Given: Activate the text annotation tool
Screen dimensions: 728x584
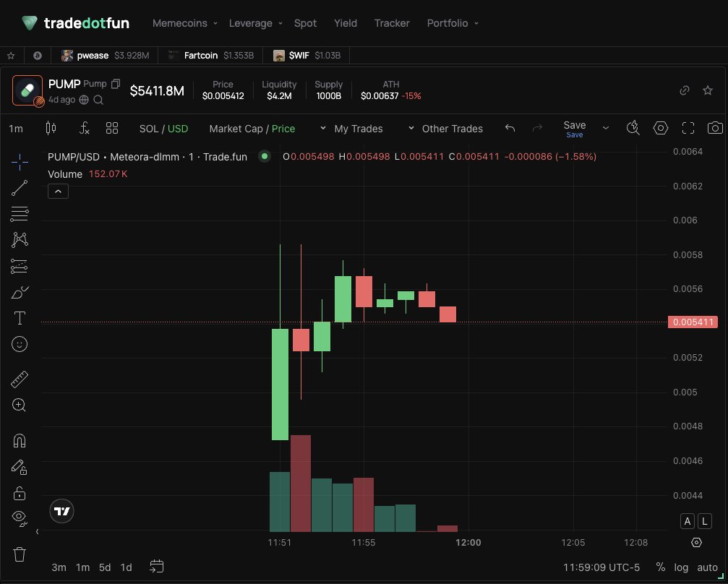Looking at the screenshot, I should point(20,318).
